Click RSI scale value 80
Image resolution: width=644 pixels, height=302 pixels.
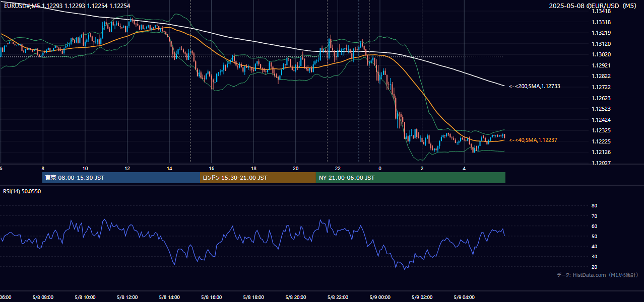point(594,206)
